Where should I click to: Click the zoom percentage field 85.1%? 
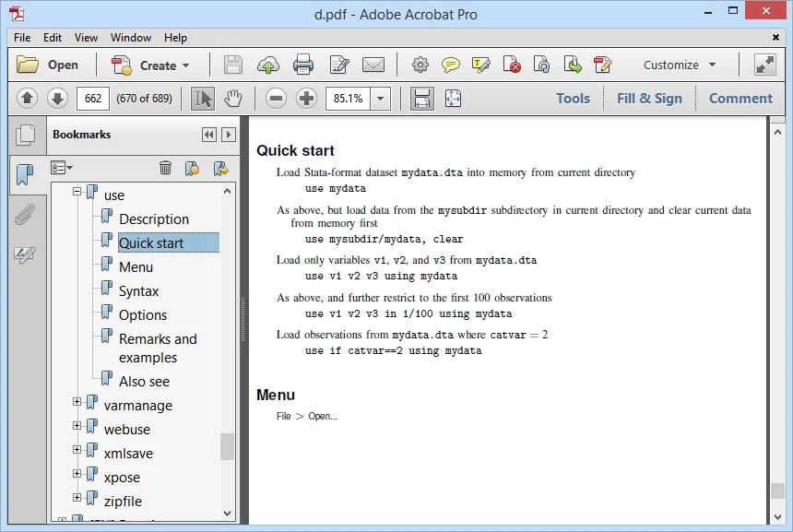coord(348,98)
